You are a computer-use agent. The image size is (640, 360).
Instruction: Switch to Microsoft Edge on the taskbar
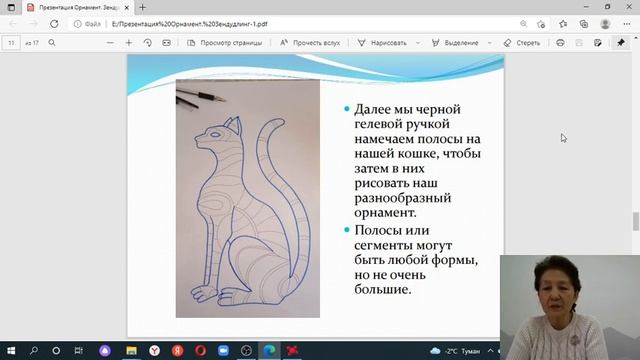coord(269,351)
